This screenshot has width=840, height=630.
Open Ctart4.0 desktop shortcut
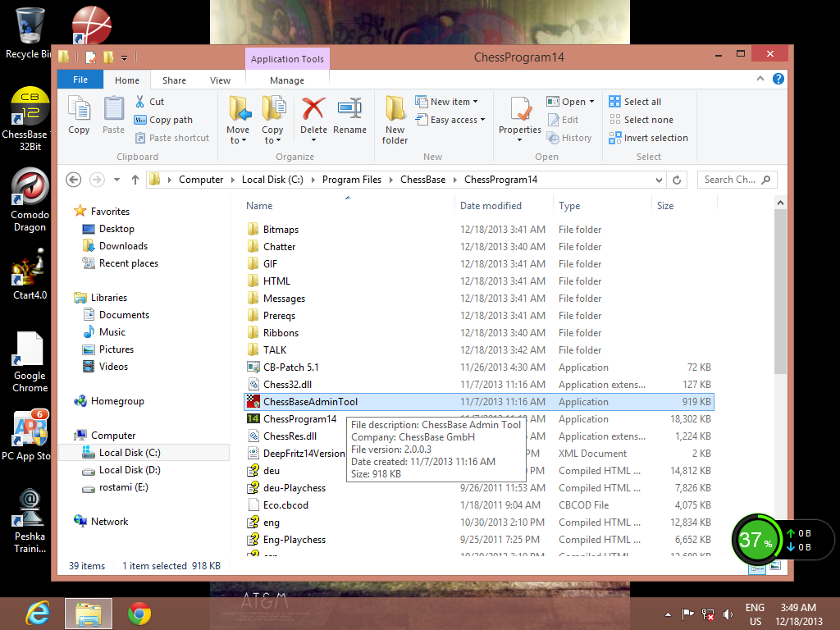click(30, 274)
